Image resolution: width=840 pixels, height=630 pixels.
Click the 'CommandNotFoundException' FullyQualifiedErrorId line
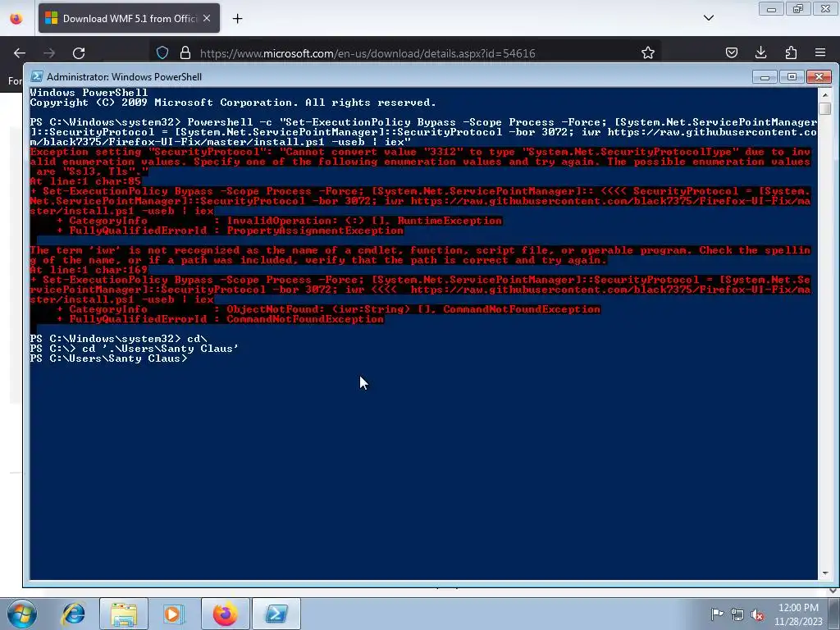[x=220, y=319]
